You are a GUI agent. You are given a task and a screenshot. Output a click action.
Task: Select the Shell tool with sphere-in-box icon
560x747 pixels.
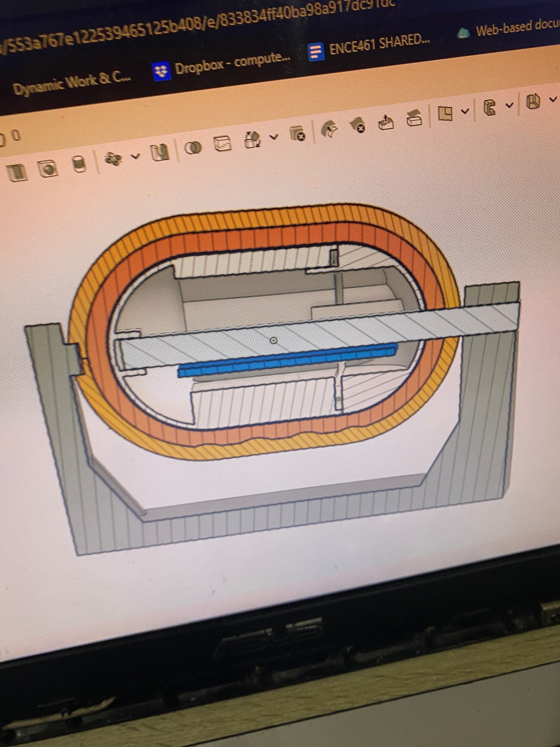coord(48,168)
